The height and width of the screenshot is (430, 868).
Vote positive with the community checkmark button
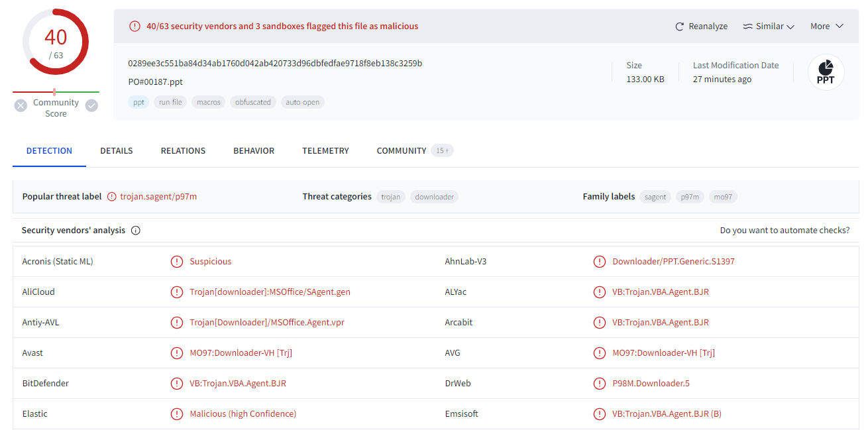point(91,105)
